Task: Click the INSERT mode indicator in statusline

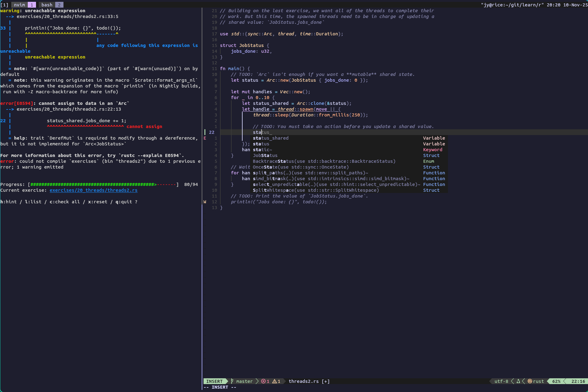Action: point(215,381)
